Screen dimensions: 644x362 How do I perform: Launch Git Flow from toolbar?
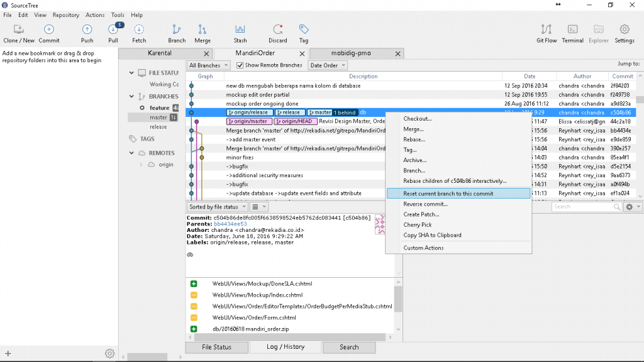pos(547,33)
